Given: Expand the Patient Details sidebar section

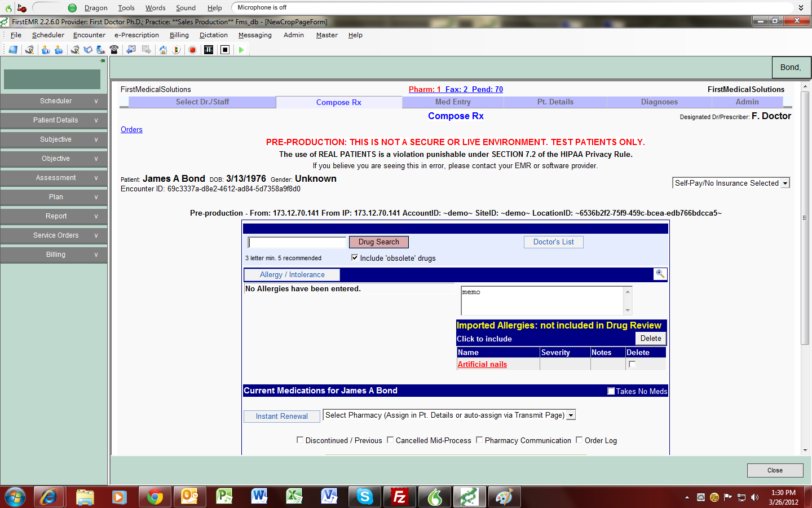Looking at the screenshot, I should coord(54,120).
